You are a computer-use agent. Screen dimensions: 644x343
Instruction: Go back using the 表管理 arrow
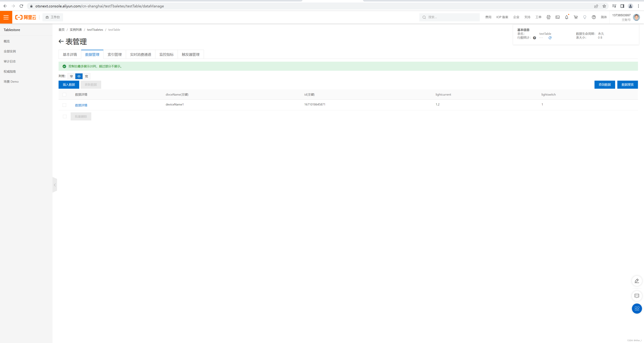pyautogui.click(x=61, y=41)
